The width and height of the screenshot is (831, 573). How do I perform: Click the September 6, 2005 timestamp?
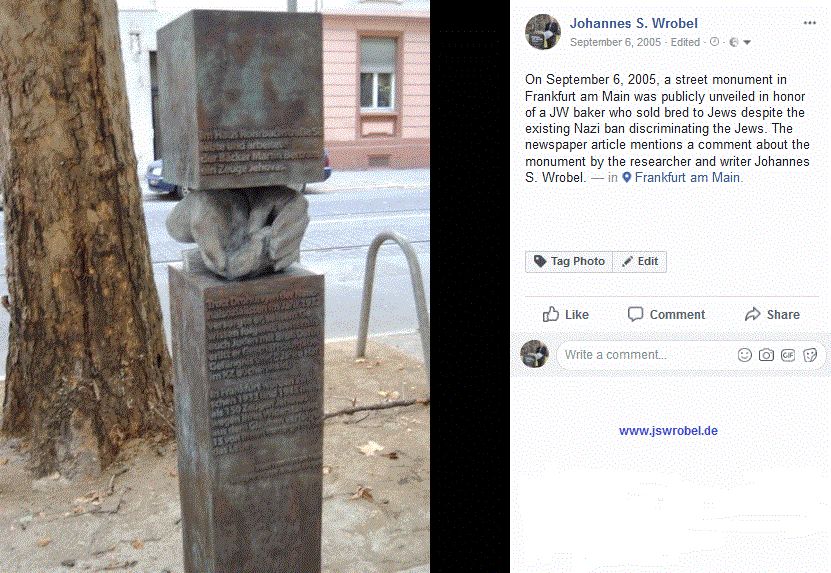(x=615, y=42)
